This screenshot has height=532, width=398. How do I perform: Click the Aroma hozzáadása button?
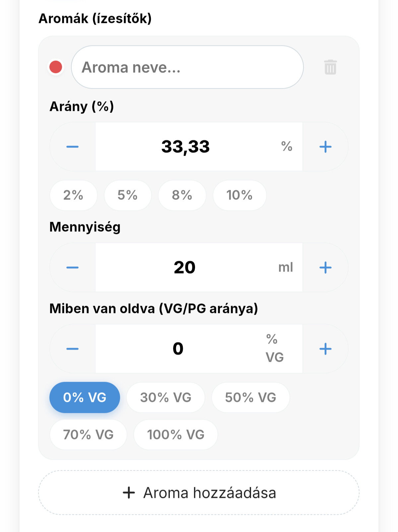coord(199,493)
